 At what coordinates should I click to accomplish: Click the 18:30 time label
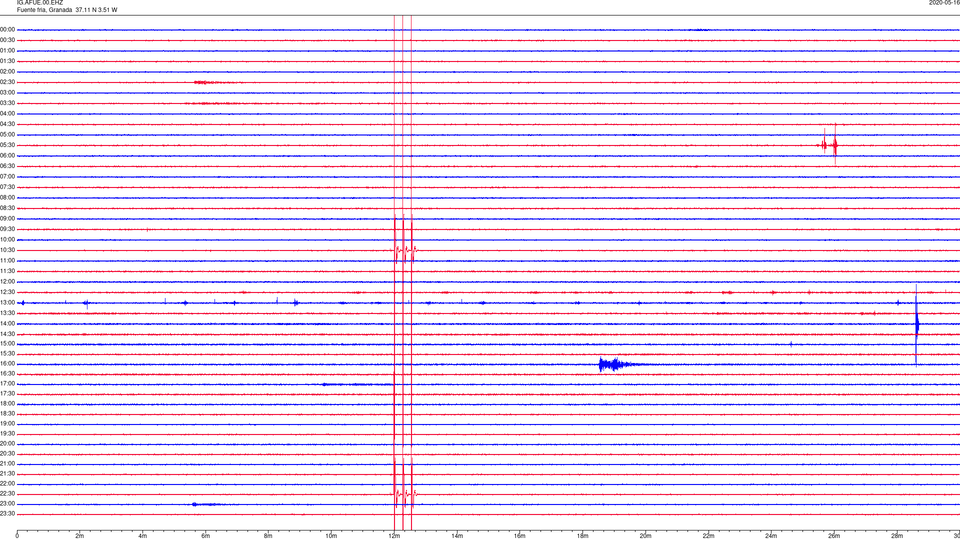click(x=7, y=414)
